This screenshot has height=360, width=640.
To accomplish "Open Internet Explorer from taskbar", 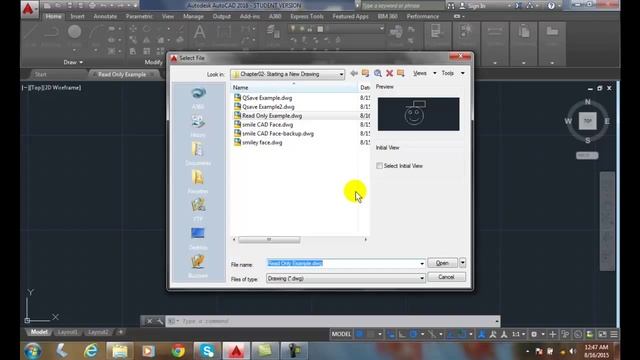I will click(x=91, y=351).
